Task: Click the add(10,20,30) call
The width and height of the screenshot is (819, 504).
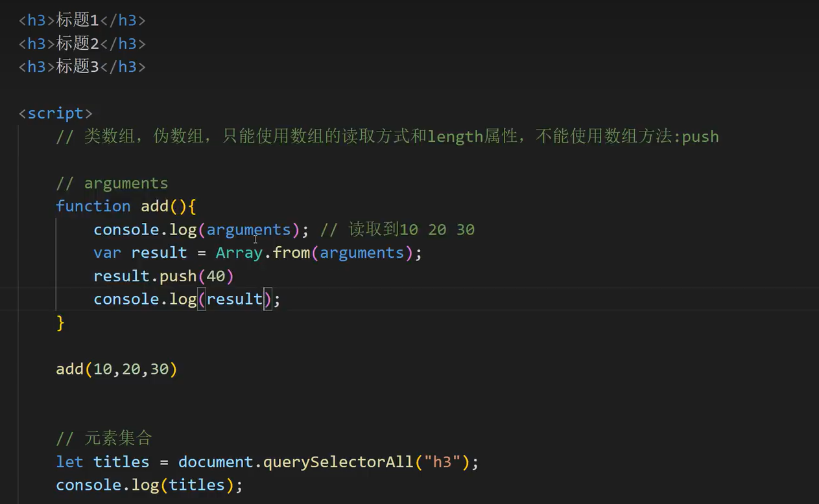Action: point(117,369)
